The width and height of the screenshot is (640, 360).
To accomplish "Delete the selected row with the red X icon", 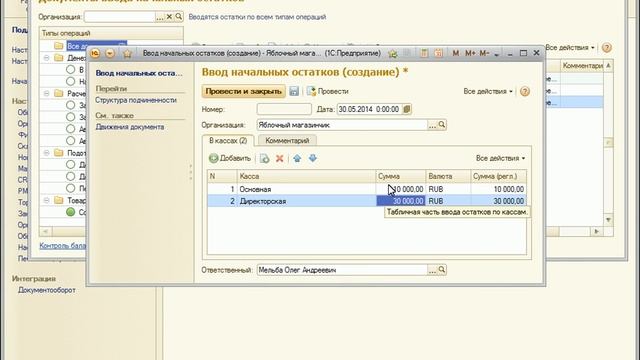I will [280, 158].
